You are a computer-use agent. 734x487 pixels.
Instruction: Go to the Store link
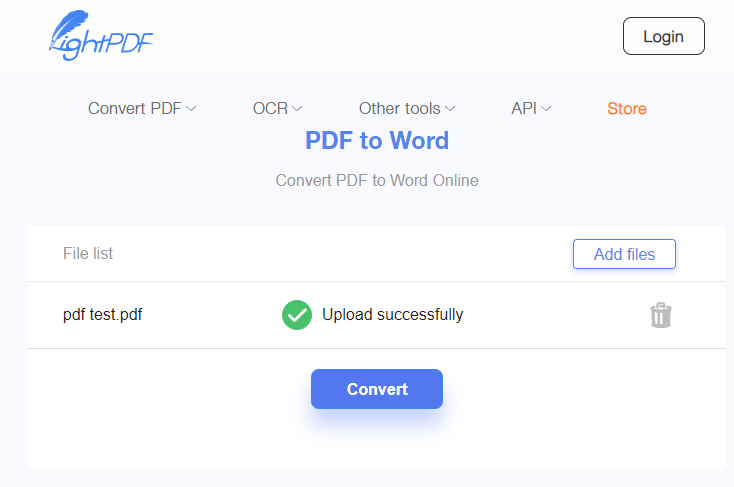click(627, 109)
